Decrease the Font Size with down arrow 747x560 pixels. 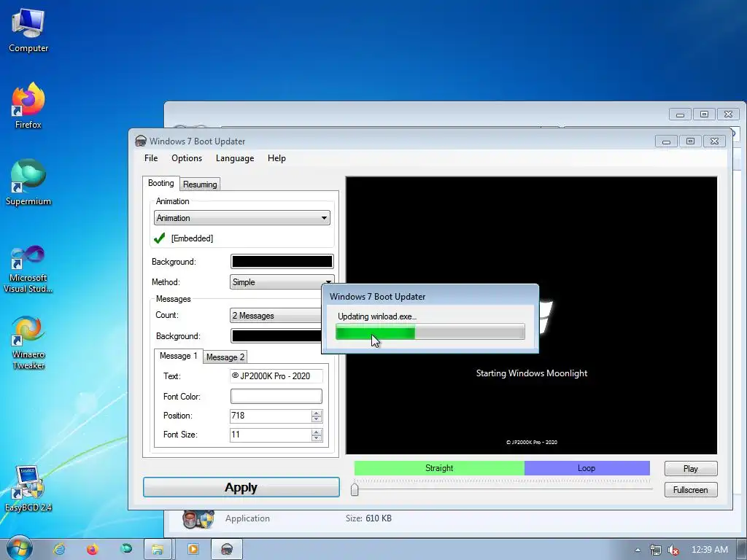coord(317,438)
